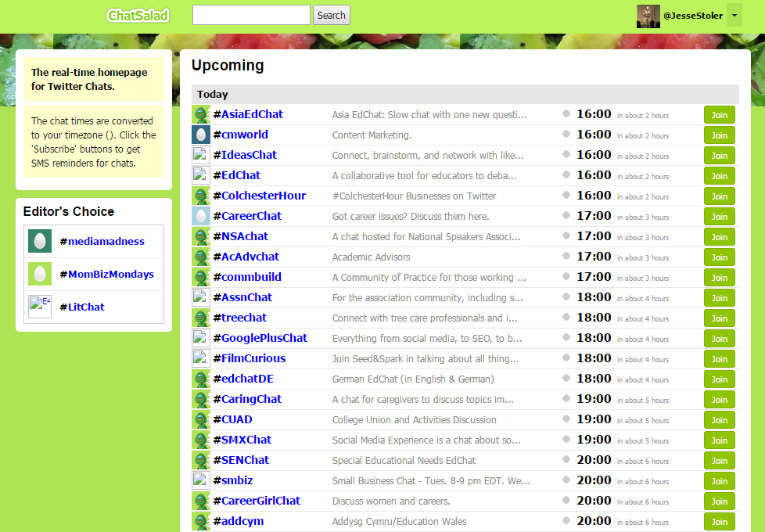Click the #AsiaEdChat avatar icon

pos(201,115)
